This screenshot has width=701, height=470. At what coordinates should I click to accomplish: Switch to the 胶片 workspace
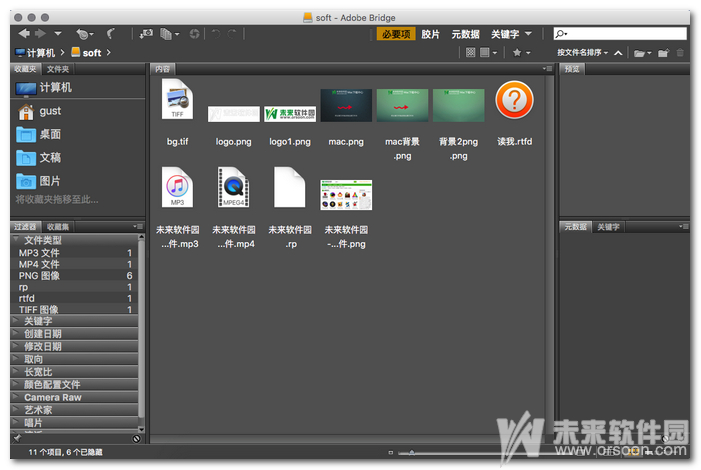430,34
